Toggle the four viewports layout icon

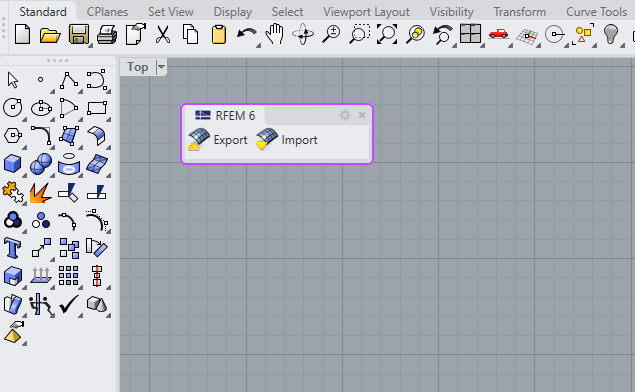tap(471, 34)
